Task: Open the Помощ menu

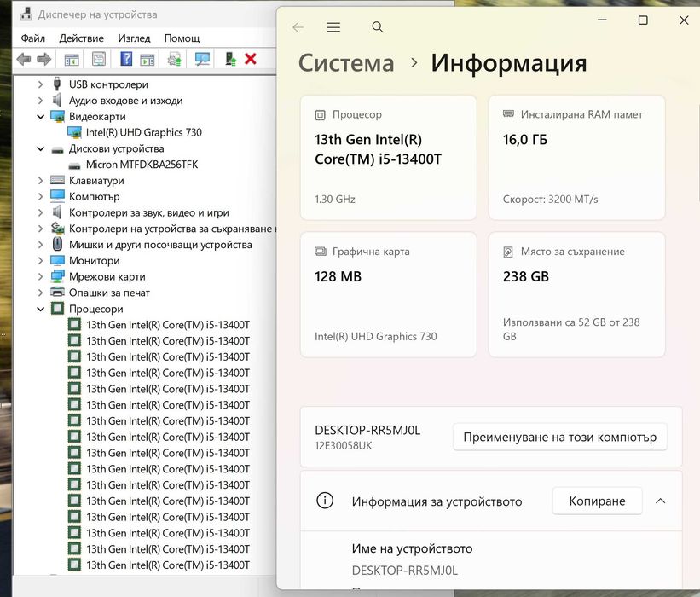Action: pos(182,38)
